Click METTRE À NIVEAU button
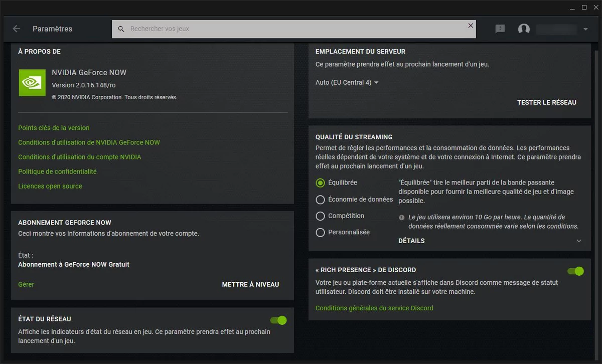The image size is (602, 364). (250, 284)
